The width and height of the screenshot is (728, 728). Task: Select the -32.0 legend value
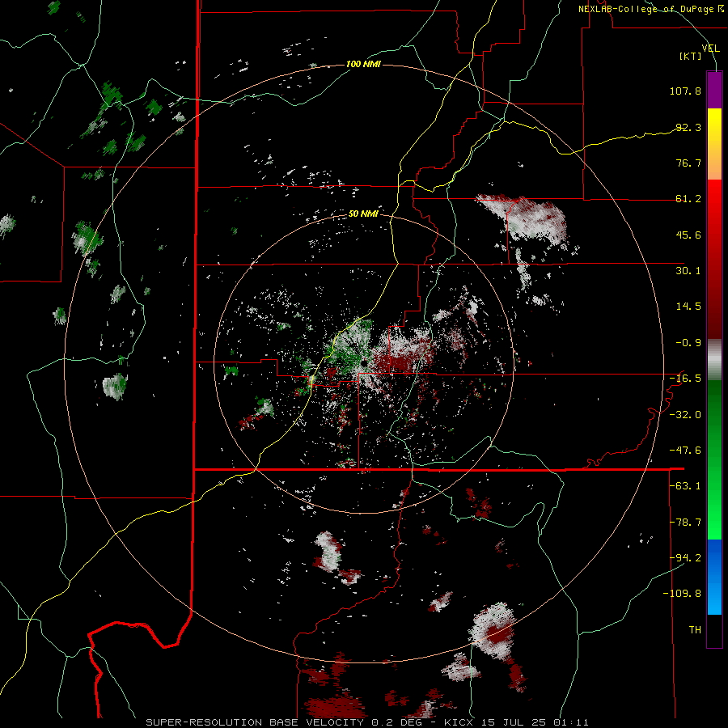click(685, 415)
